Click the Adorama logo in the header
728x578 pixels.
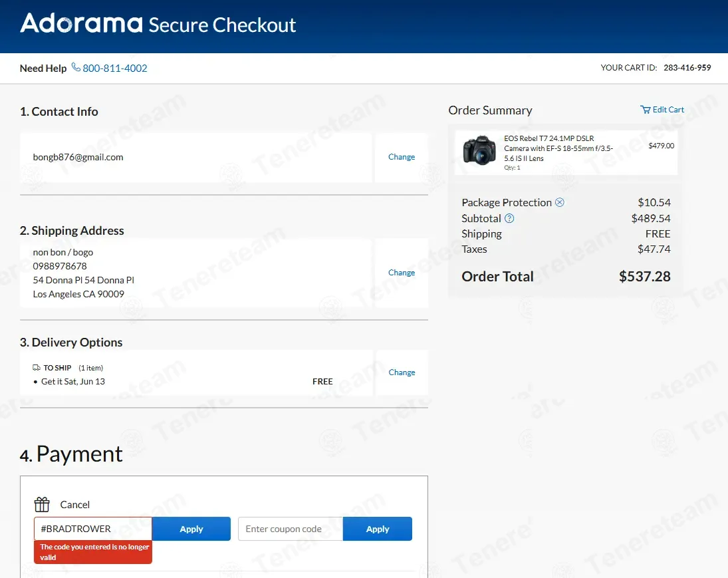(81, 23)
